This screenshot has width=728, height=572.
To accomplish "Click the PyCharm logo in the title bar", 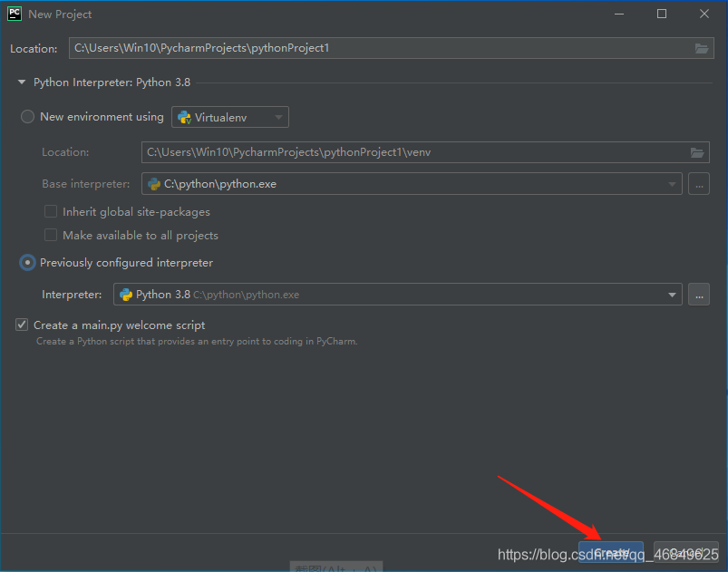I will point(15,14).
